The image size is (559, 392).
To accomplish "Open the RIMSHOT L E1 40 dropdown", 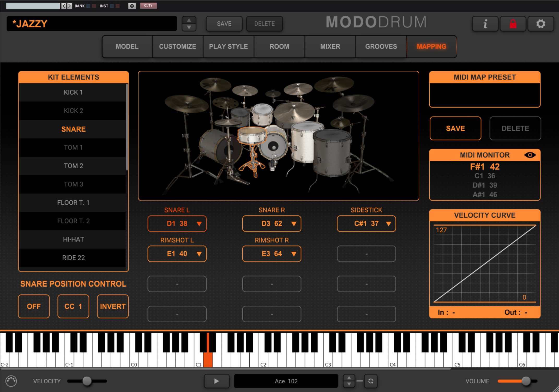I will click(177, 254).
